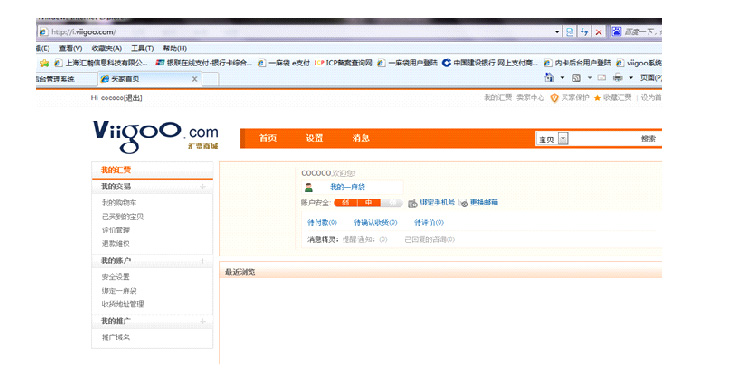Click the browser Home icon in command bar

point(549,77)
